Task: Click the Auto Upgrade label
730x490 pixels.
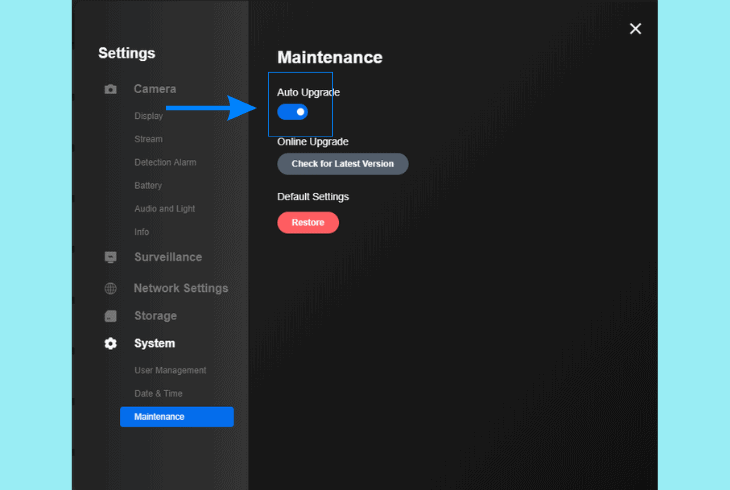Action: tap(308, 92)
